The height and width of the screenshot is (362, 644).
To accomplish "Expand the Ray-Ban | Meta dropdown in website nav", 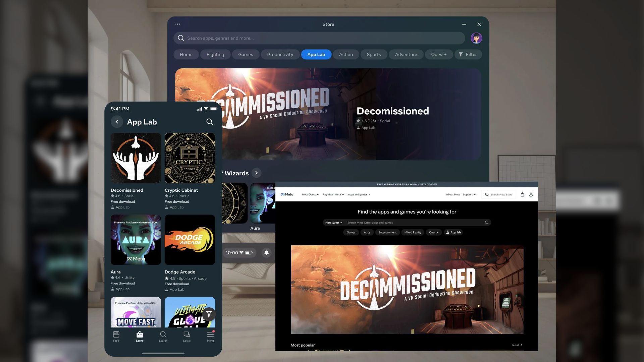I will [333, 194].
